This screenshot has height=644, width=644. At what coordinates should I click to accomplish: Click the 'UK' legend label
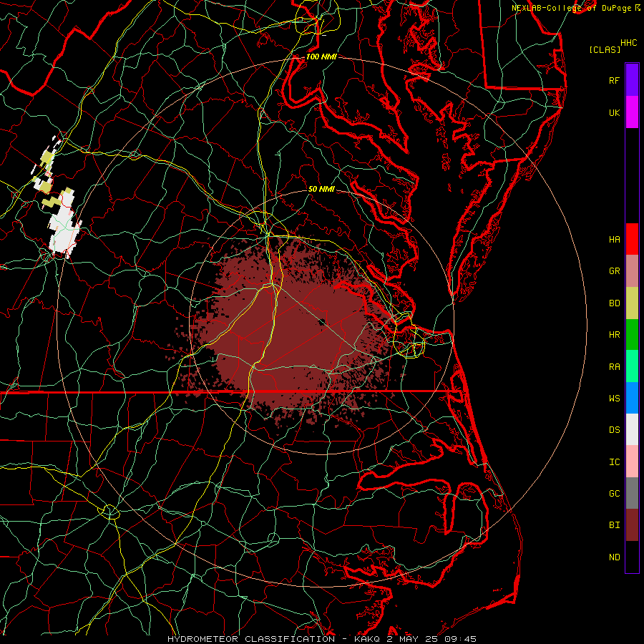[614, 112]
